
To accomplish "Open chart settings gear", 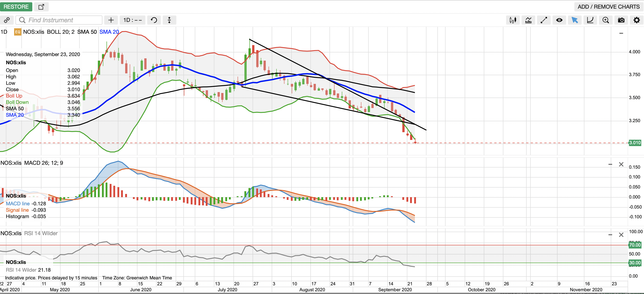I will tap(636, 20).
